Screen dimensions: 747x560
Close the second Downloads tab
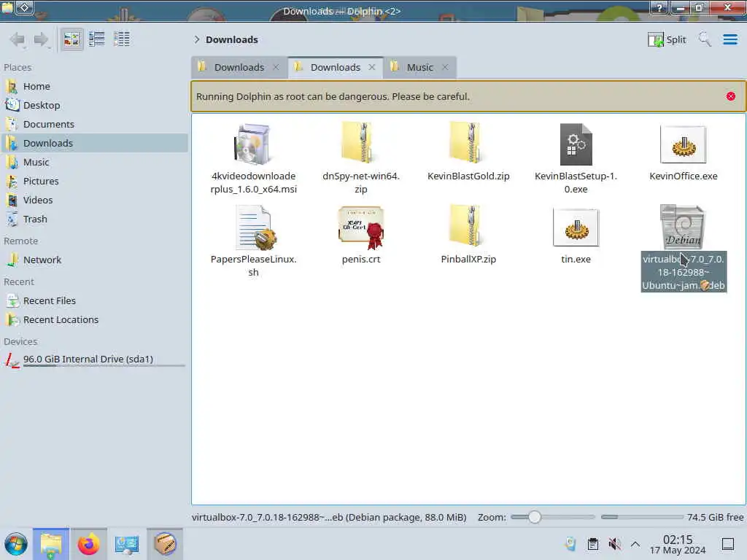click(372, 67)
